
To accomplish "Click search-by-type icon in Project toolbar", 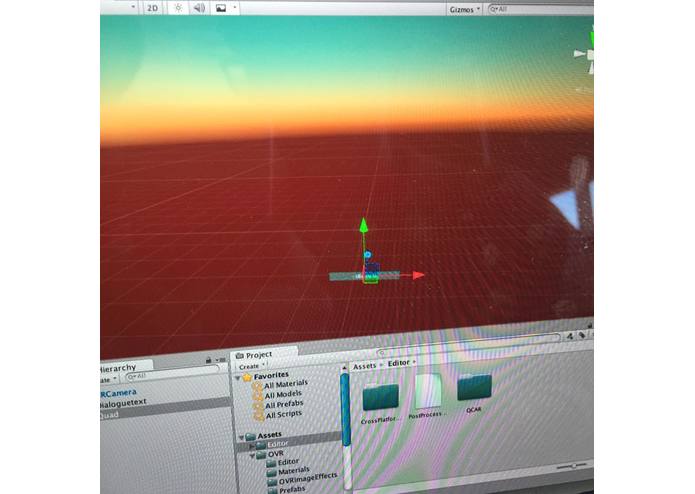I will [570, 336].
